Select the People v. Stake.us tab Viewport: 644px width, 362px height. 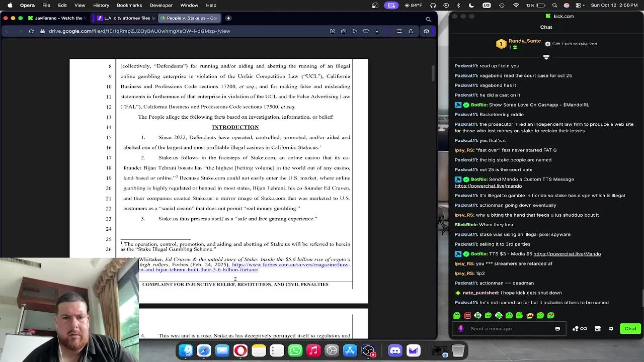[189, 18]
